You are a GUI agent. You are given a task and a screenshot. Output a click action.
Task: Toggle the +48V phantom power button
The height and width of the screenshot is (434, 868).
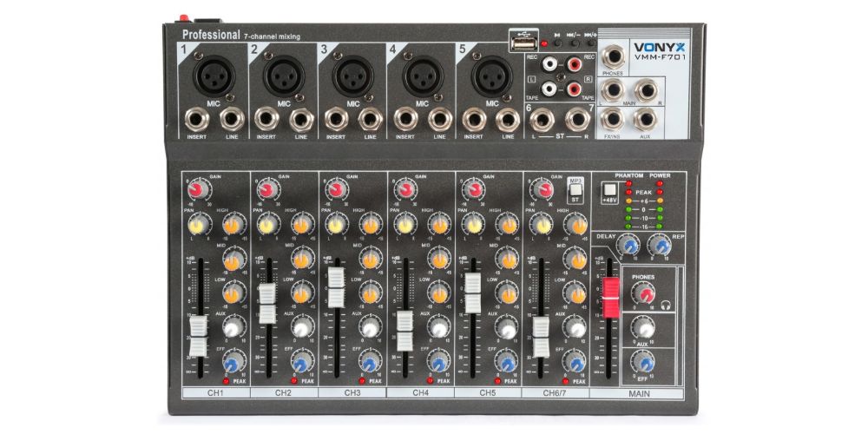(610, 189)
